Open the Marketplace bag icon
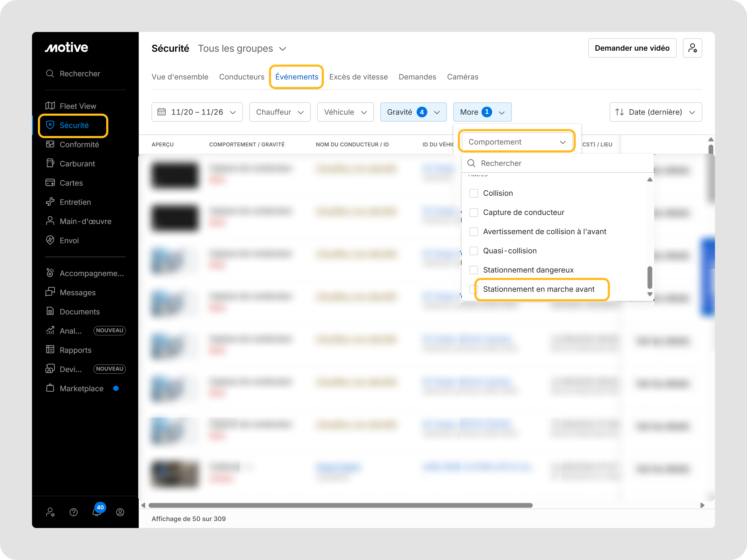The image size is (747, 560). tap(50, 388)
